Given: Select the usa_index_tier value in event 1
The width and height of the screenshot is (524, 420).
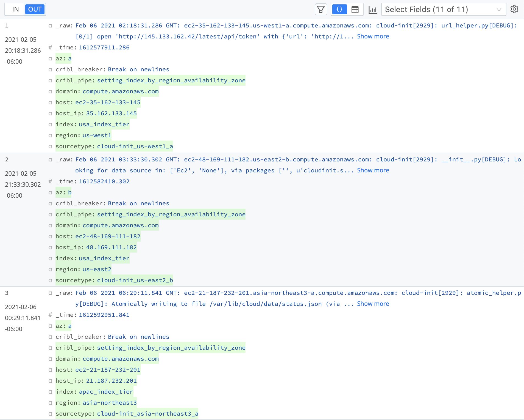Looking at the screenshot, I should tap(104, 124).
